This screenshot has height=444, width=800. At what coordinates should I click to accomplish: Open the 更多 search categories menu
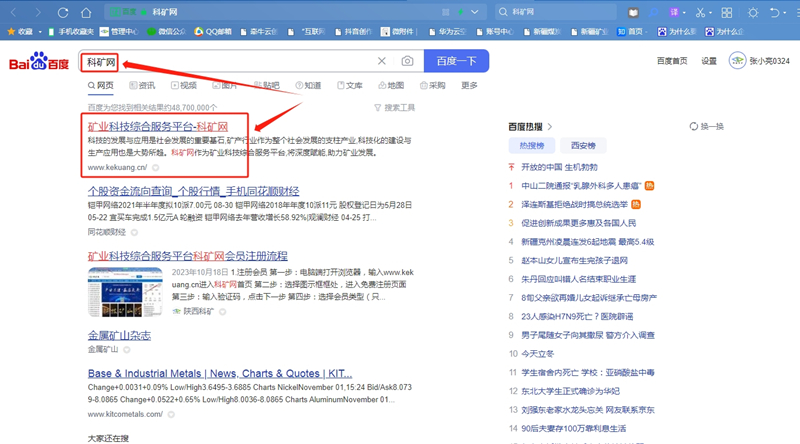(469, 86)
